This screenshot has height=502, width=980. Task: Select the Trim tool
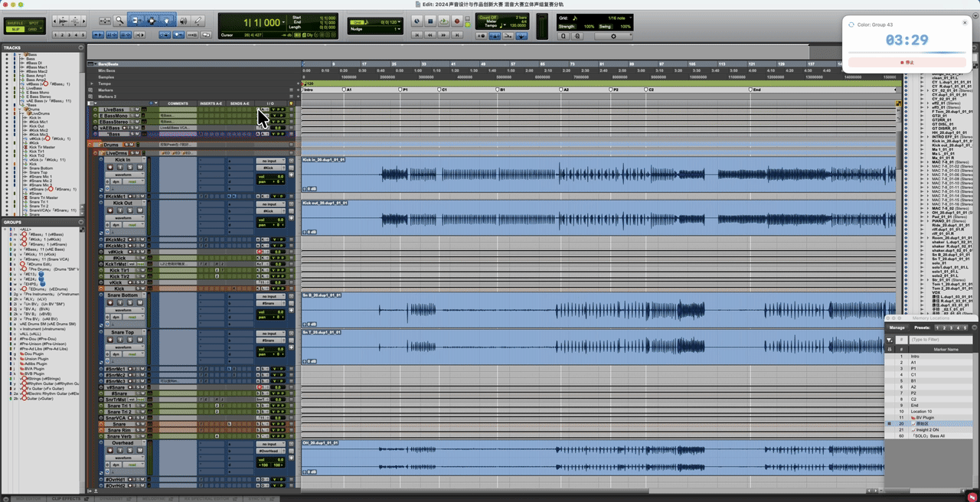(x=136, y=21)
